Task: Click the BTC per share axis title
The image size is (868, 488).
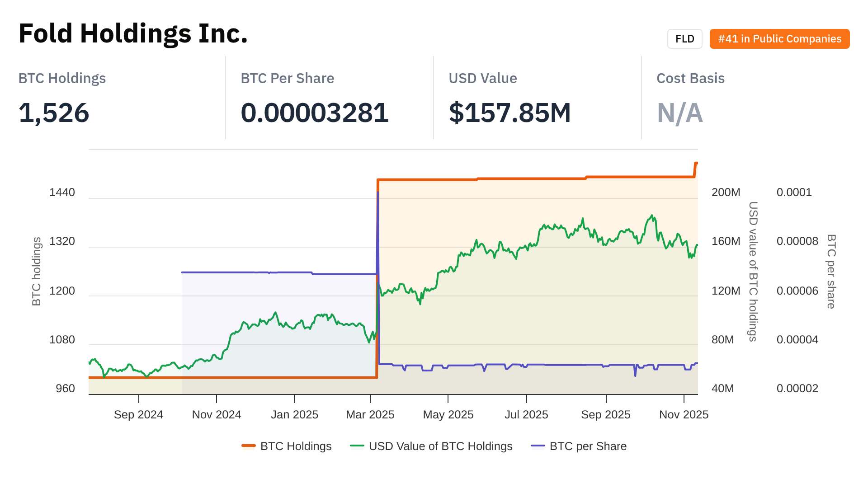Action: tap(831, 271)
